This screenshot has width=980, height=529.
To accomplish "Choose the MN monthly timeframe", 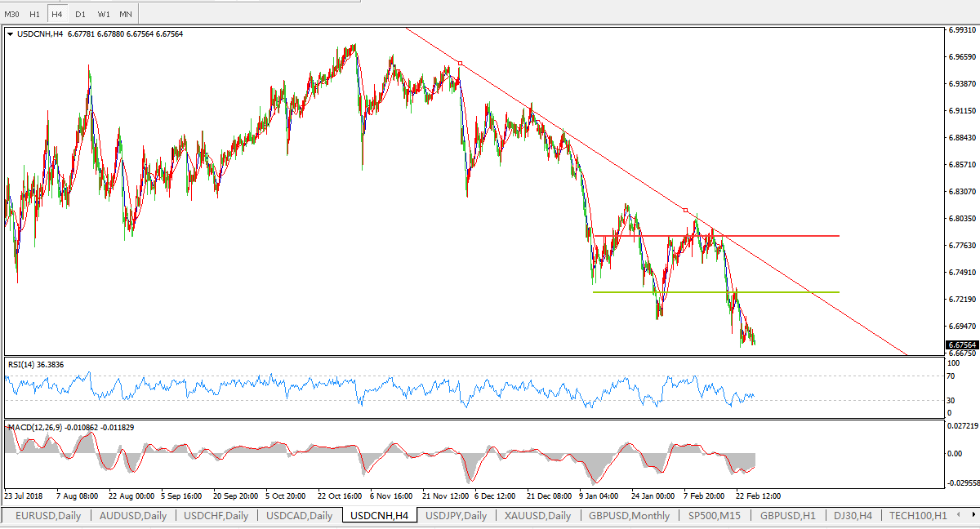I will (125, 15).
